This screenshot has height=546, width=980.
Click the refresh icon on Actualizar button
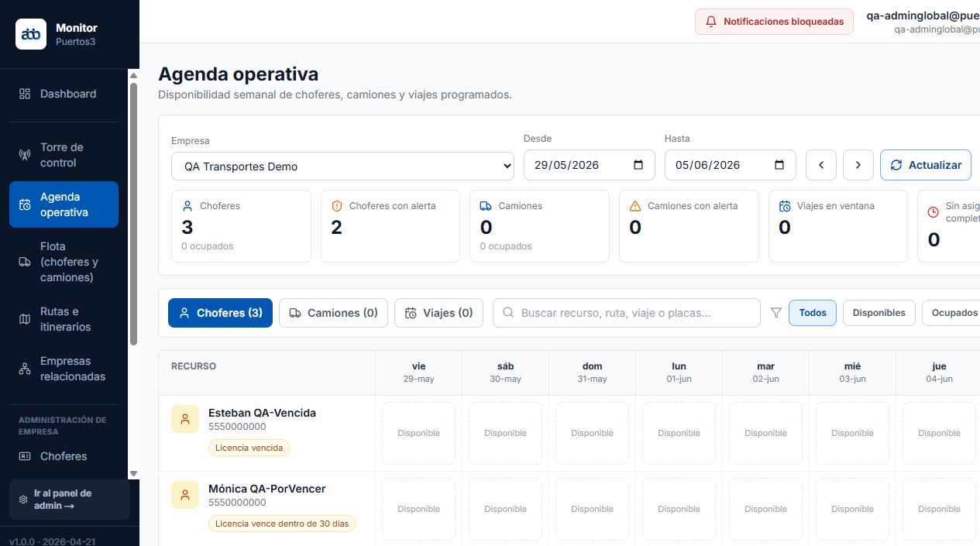click(896, 165)
